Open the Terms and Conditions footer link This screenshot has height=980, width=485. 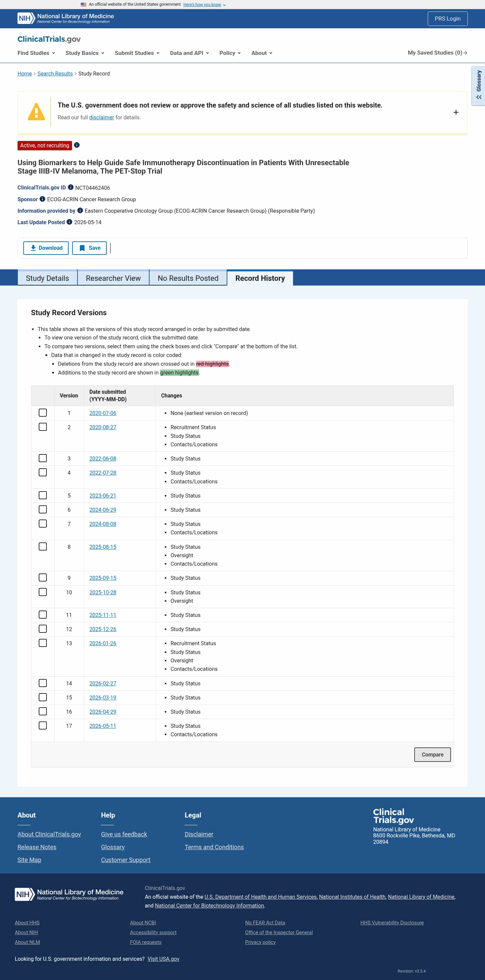tap(214, 847)
